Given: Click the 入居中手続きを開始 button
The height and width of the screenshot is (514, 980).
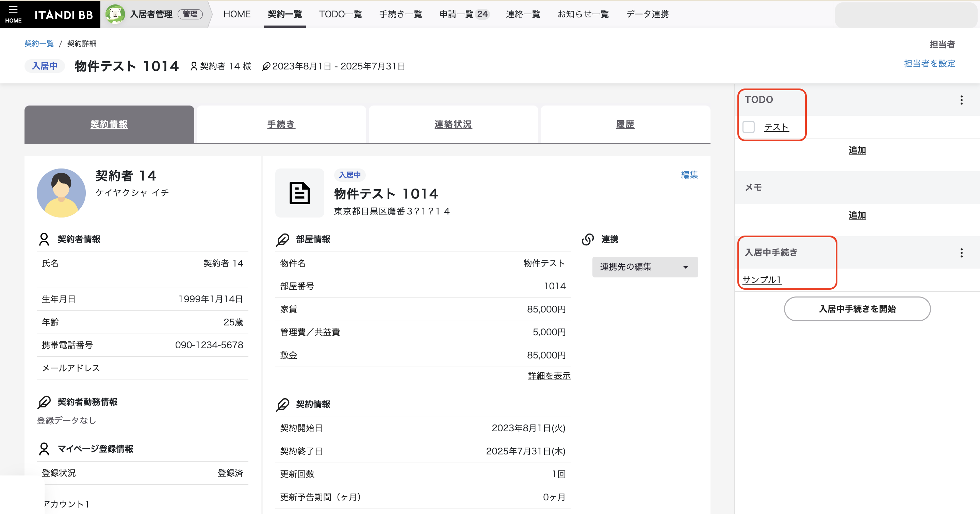Looking at the screenshot, I should point(857,309).
